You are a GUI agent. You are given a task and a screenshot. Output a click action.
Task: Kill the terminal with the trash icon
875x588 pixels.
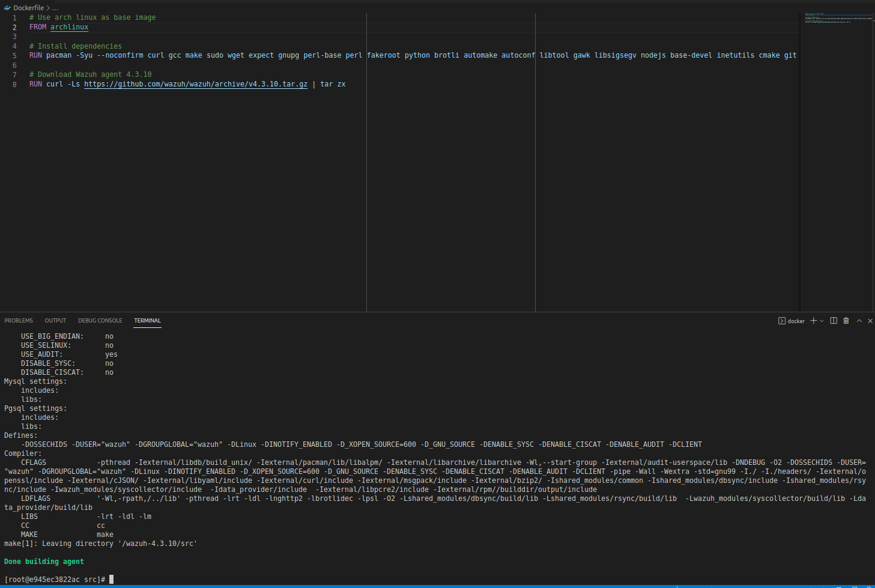(846, 320)
